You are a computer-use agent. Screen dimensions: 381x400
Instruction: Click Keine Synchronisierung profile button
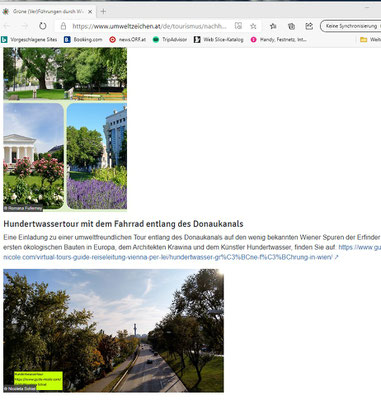[351, 26]
